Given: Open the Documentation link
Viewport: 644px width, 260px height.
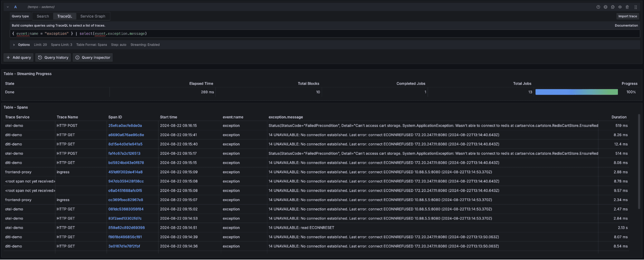Looking at the screenshot, I should pos(626,25).
